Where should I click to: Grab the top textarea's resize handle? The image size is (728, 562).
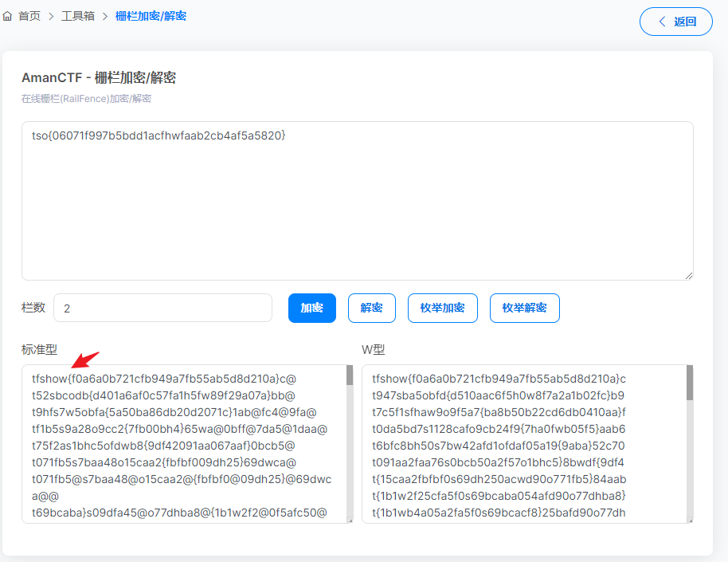pos(689,276)
